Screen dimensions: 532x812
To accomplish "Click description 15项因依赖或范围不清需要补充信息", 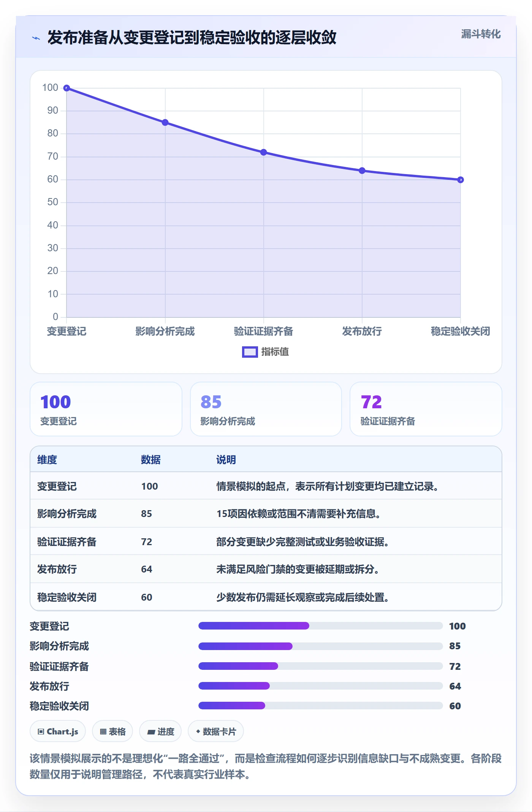I will click(x=299, y=514).
